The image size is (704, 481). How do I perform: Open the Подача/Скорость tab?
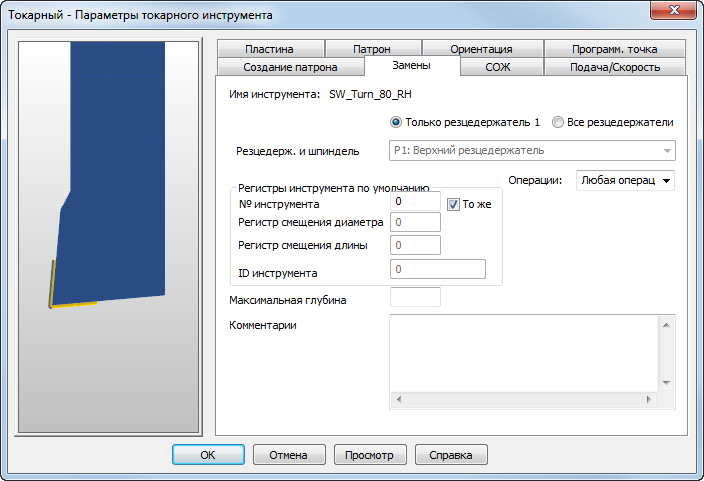(x=615, y=67)
